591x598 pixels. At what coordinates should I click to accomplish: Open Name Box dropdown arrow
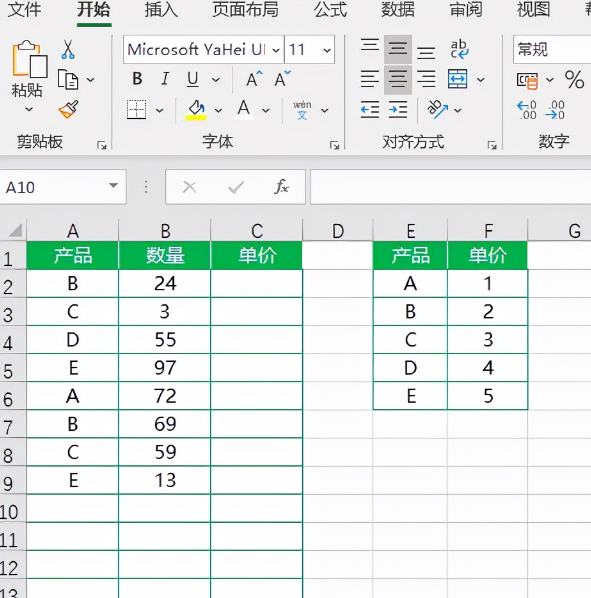tap(113, 186)
